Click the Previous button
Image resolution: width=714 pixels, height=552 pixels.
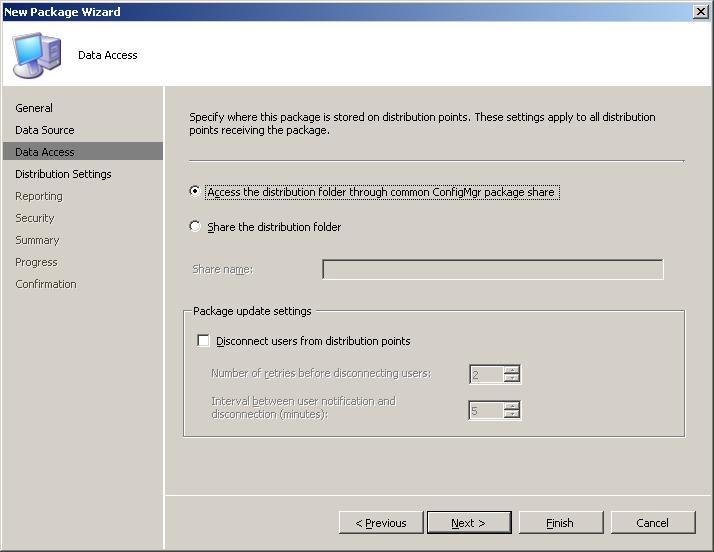(381, 522)
